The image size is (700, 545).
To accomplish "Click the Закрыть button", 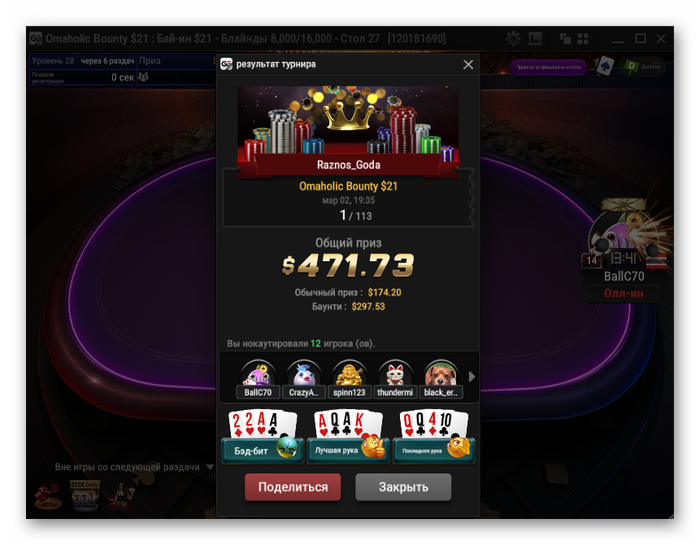I will pyautogui.click(x=403, y=487).
